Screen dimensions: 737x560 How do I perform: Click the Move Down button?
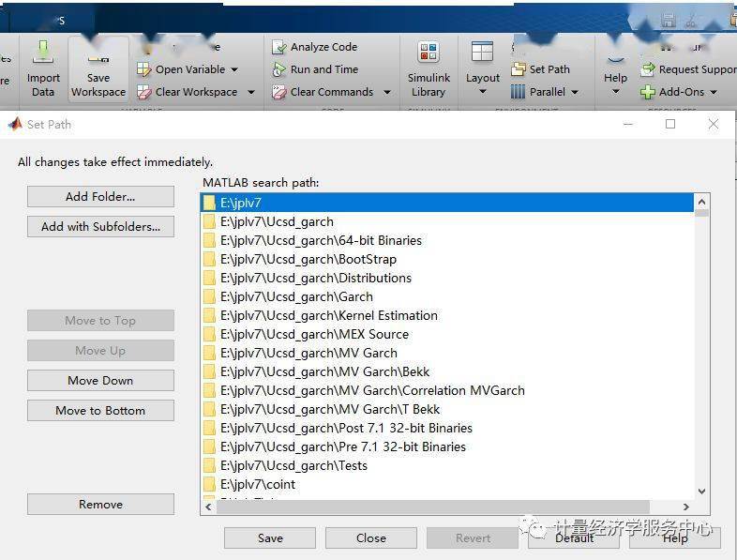click(100, 381)
